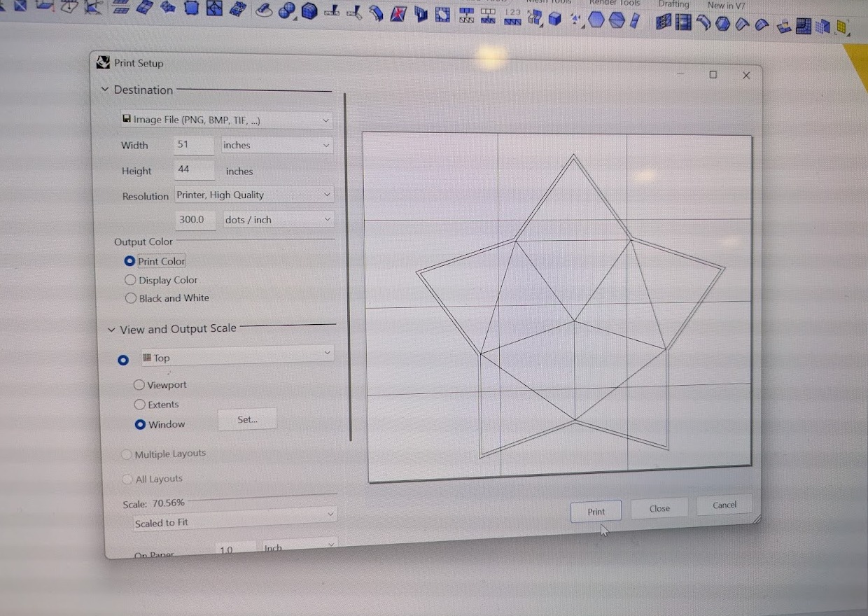868x616 pixels.
Task: Click the Width input field
Action: [194, 145]
